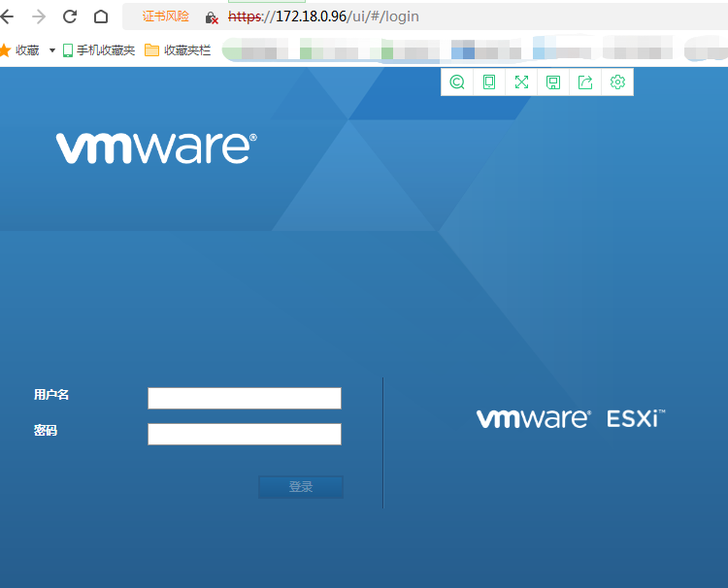Click the 登录 login button
Screen dimensions: 728x588
click(301, 487)
